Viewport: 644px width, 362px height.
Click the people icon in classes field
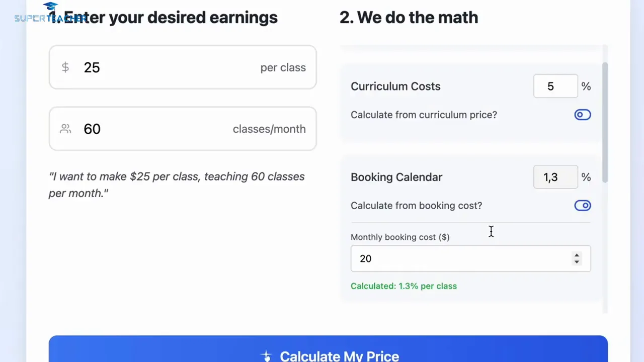pos(65,129)
